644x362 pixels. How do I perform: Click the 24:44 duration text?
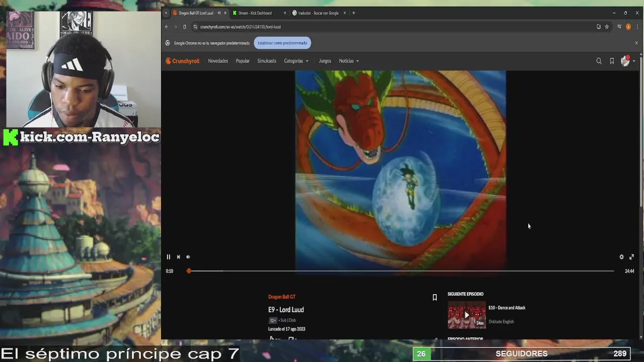629,271
